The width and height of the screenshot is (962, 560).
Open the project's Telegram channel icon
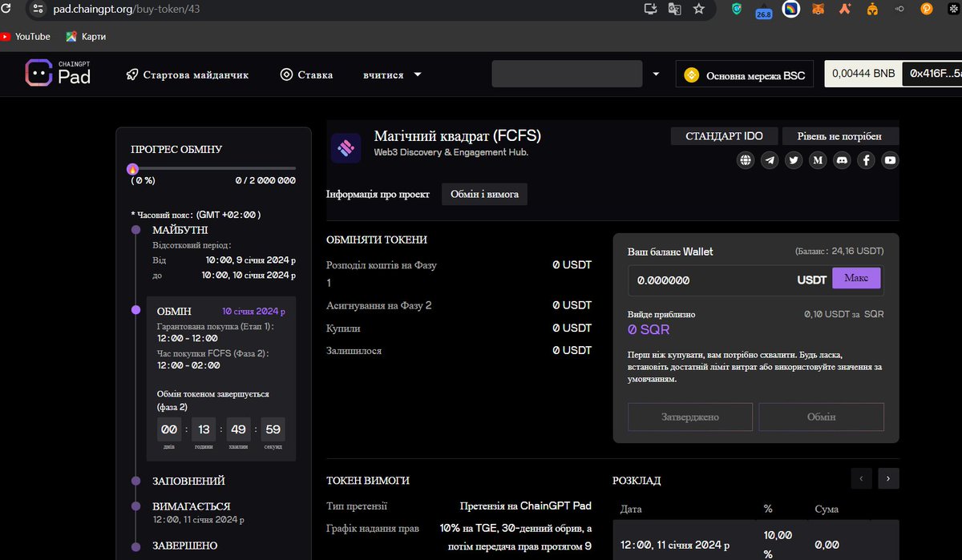(770, 160)
